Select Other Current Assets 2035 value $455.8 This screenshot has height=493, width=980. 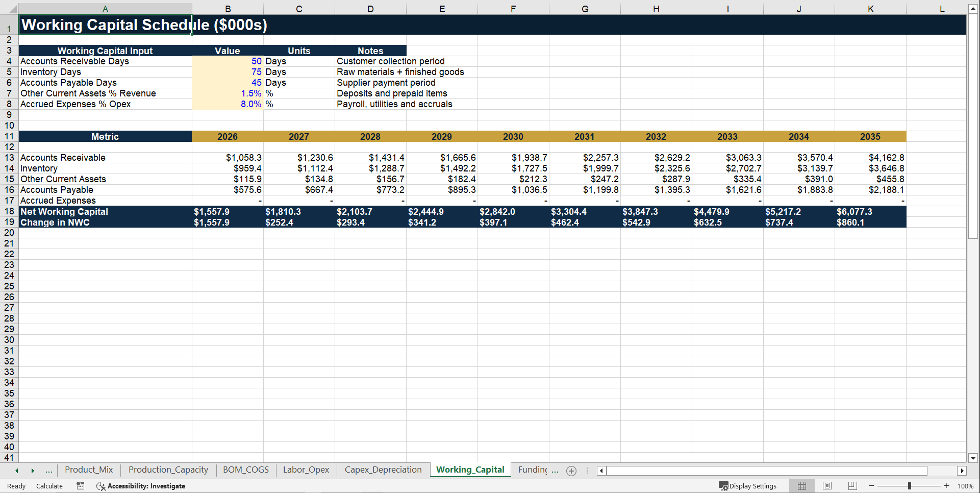(x=870, y=179)
